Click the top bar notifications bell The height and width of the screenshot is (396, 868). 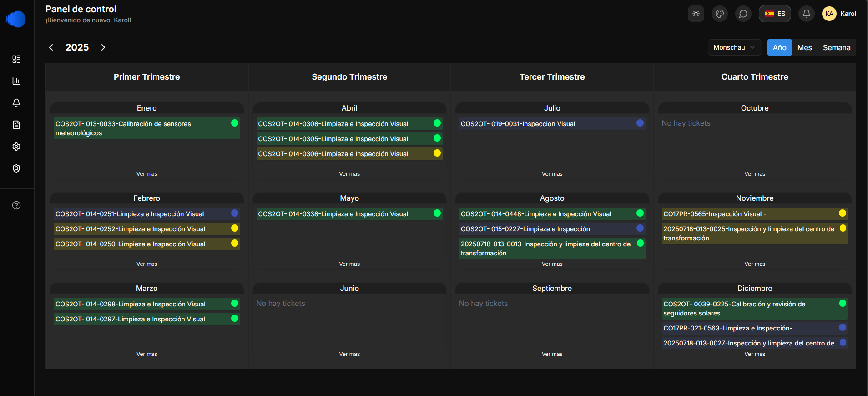[807, 14]
